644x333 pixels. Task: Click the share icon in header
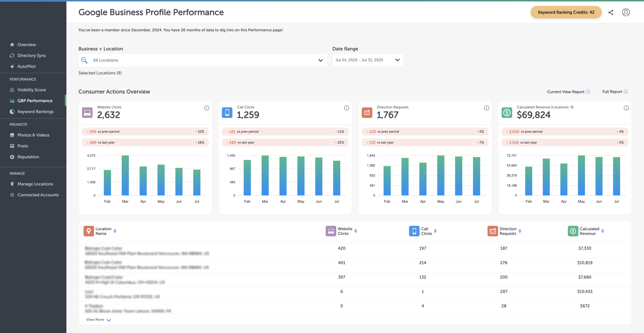click(611, 12)
